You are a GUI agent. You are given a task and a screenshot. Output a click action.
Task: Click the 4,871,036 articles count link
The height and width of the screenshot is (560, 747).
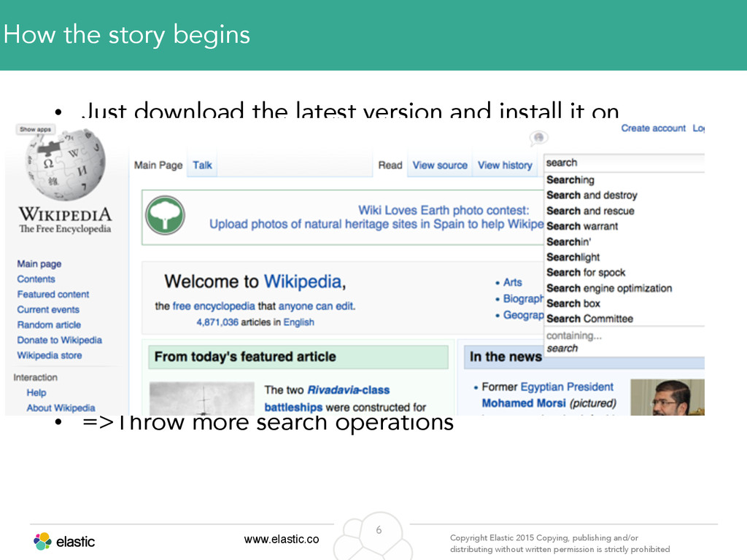tap(217, 322)
